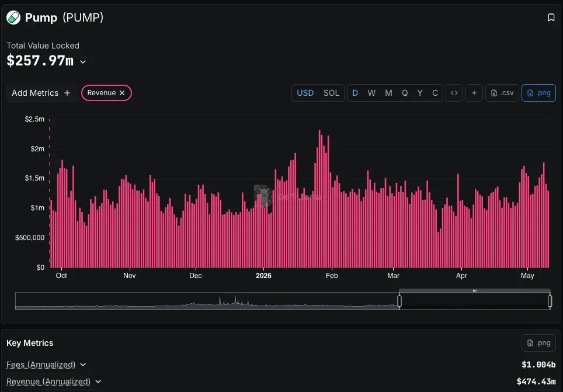The width and height of the screenshot is (563, 392).
Task: Switch chart denomination to SOL
Action: (x=331, y=93)
